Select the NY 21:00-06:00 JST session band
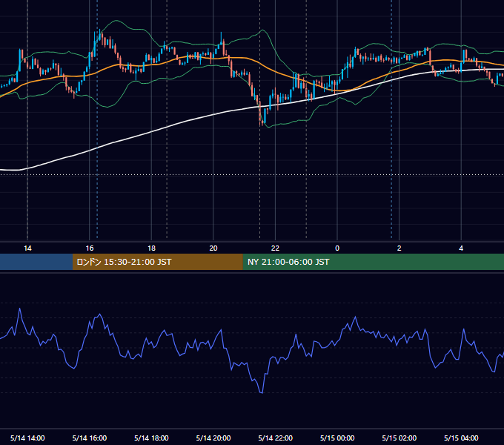 point(373,262)
